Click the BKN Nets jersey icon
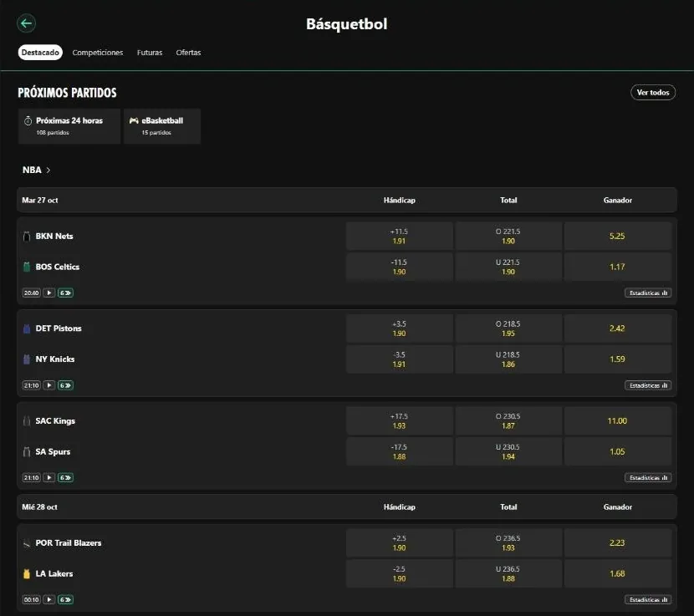 (x=27, y=236)
